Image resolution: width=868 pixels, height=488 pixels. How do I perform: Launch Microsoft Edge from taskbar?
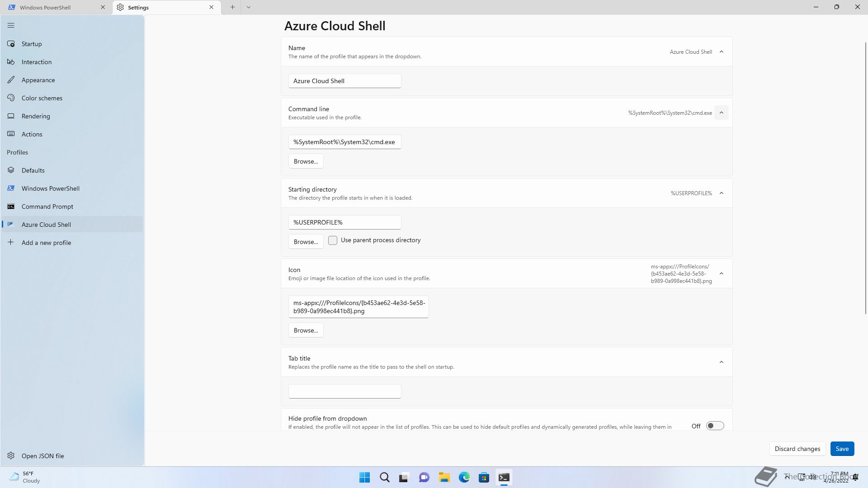tap(464, 478)
